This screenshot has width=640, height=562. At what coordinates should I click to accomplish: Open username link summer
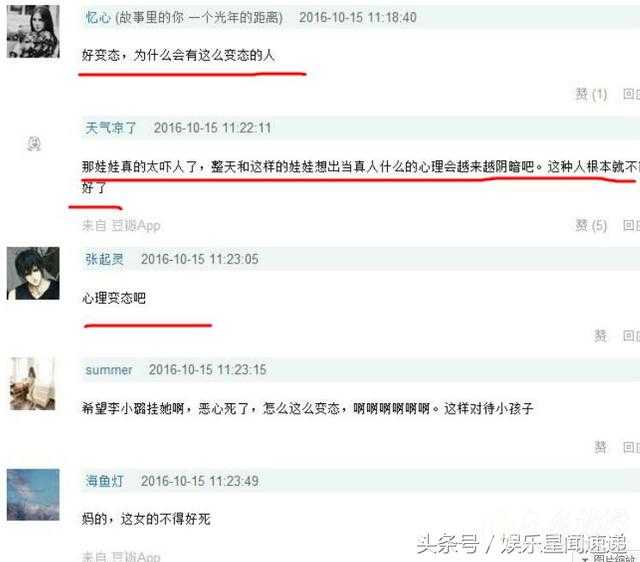[x=109, y=370]
